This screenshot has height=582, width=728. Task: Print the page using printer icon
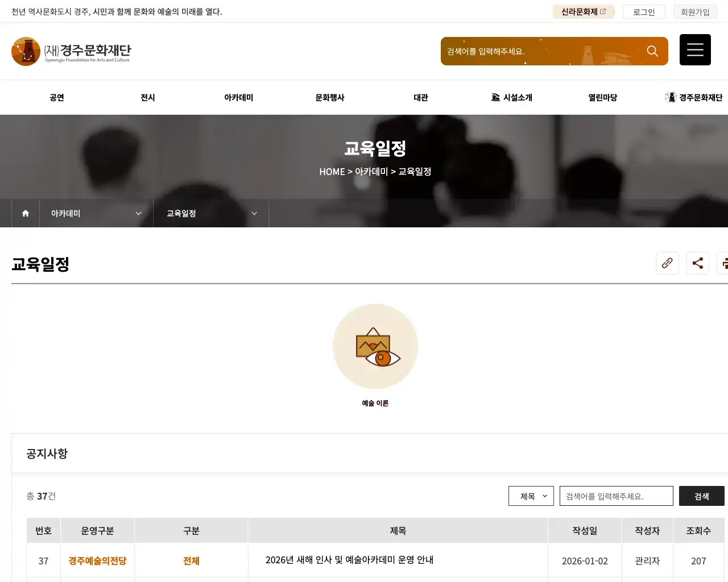tap(725, 263)
